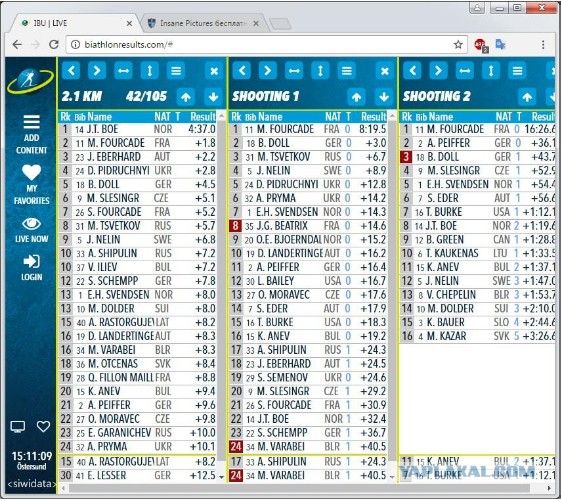Click vertical resize icon in Shooting 2 panel
The height and width of the screenshot is (501, 561).
tap(491, 70)
